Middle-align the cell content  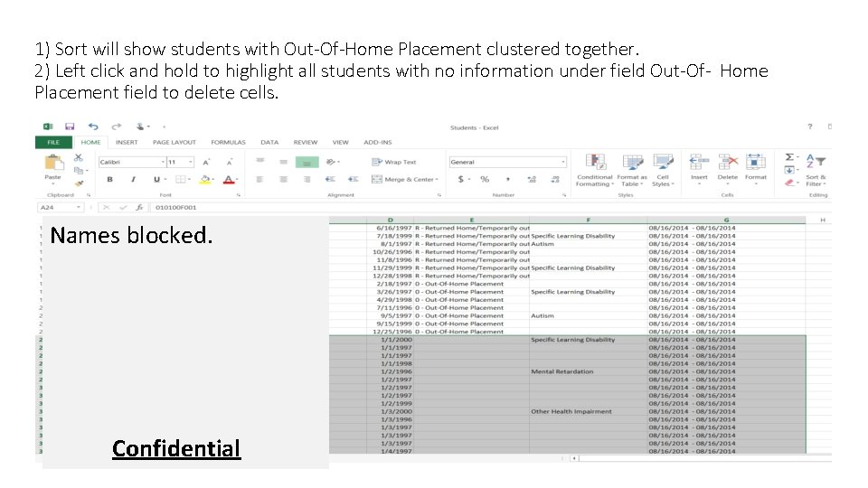click(283, 162)
